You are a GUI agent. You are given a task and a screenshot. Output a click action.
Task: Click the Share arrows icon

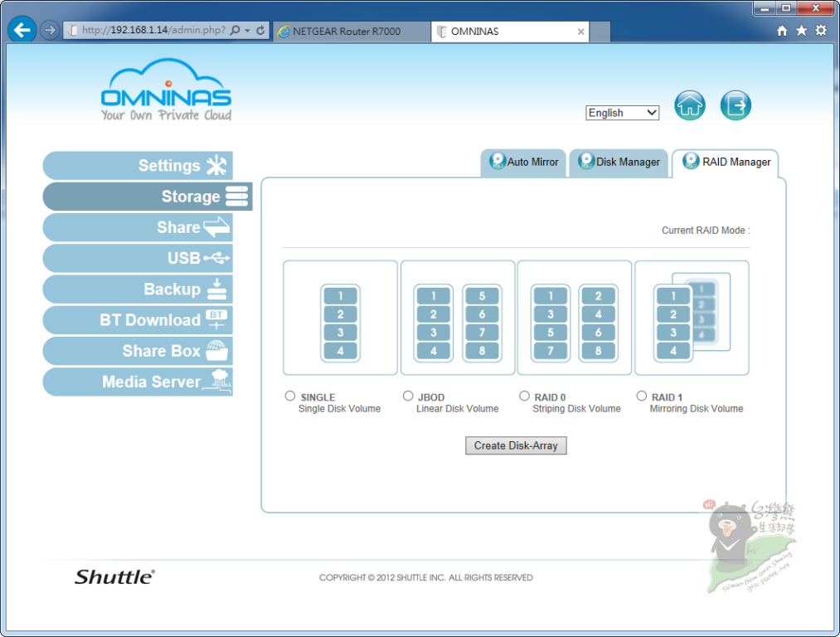coord(216,227)
